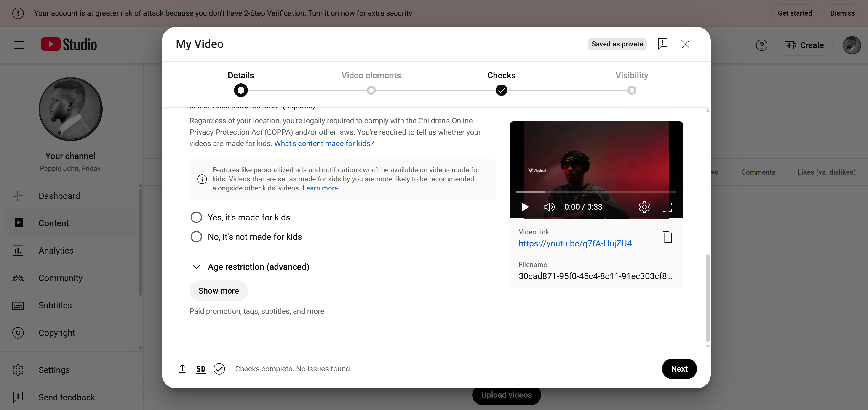This screenshot has height=410, width=868.
Task: Click the help question mark icon
Action: [x=761, y=45]
